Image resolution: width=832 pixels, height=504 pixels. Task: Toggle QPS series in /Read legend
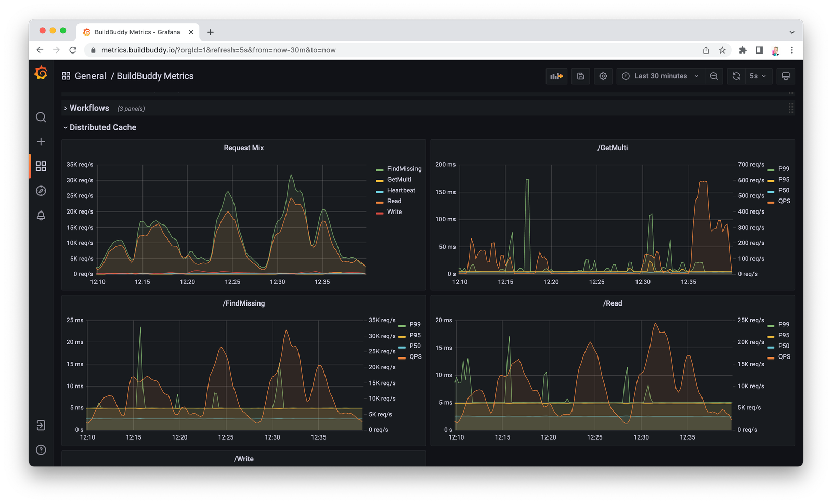(x=784, y=357)
